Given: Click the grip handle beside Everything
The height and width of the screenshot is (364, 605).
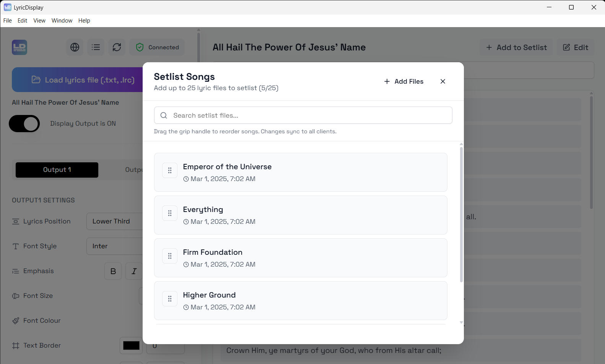Looking at the screenshot, I should point(170,214).
